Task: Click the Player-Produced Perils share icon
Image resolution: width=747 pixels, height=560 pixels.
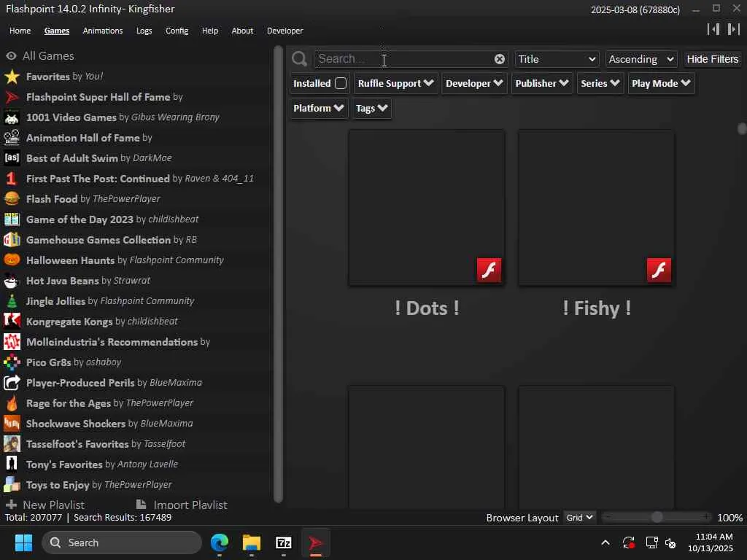Action: pyautogui.click(x=12, y=382)
